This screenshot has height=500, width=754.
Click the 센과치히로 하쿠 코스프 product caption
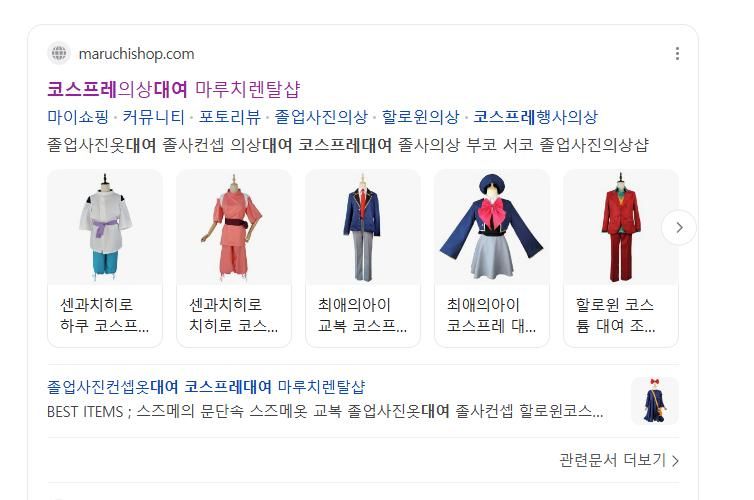coord(104,315)
